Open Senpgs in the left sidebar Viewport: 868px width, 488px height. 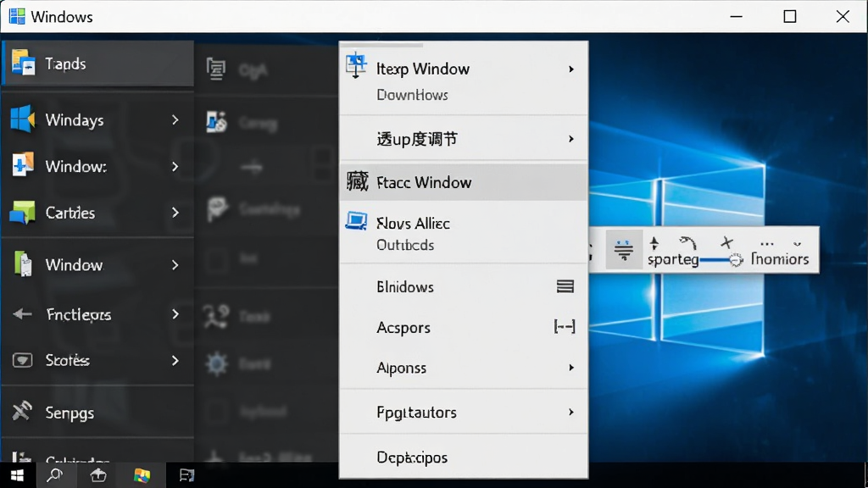97,413
